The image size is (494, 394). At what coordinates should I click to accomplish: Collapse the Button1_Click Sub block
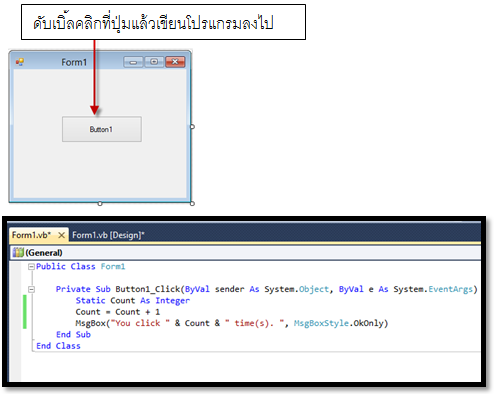(31, 289)
